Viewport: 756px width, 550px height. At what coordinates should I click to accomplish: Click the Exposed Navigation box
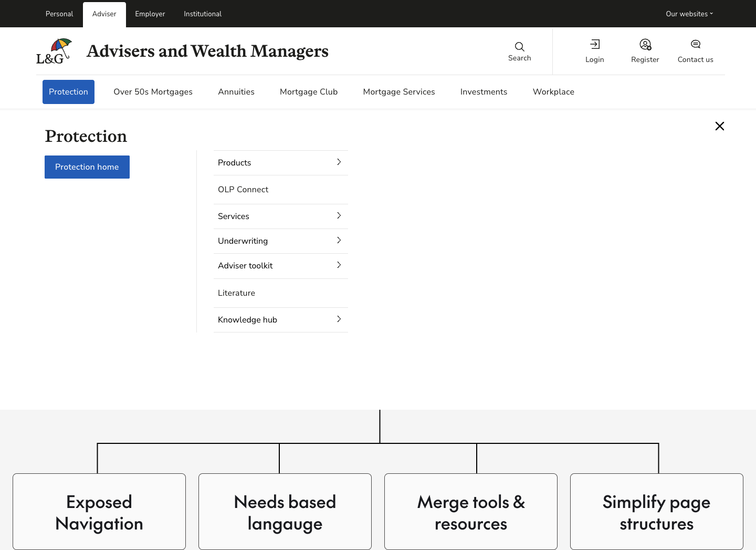click(99, 512)
